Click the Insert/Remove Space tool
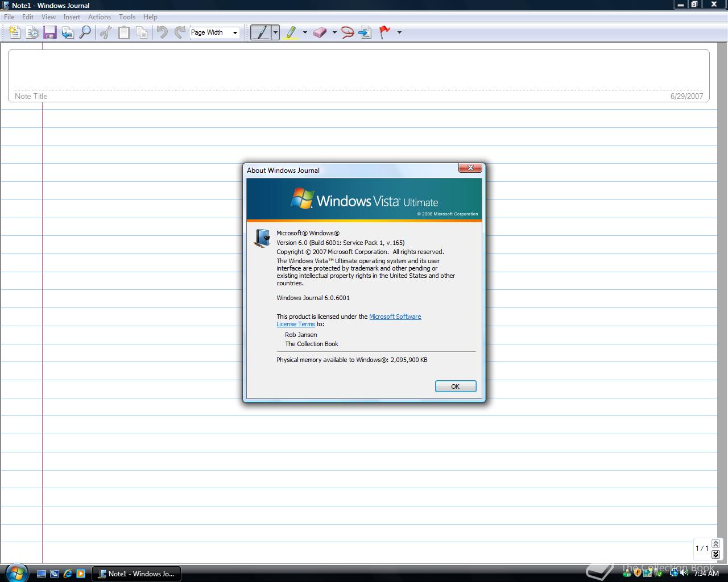Screen dimensions: 728x582 [365, 32]
